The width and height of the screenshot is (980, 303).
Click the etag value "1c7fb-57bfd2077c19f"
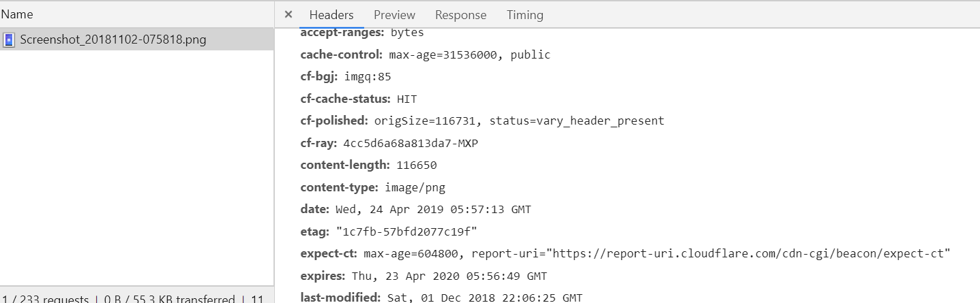tap(406, 232)
